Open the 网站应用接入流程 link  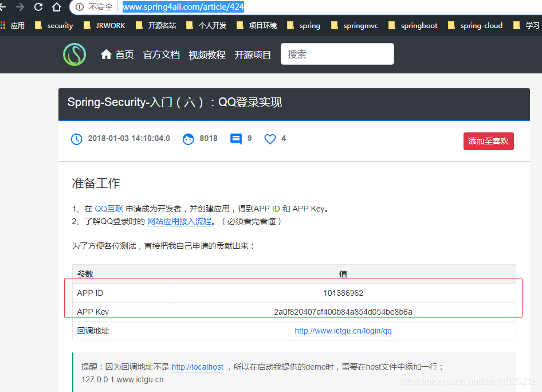[179, 222]
